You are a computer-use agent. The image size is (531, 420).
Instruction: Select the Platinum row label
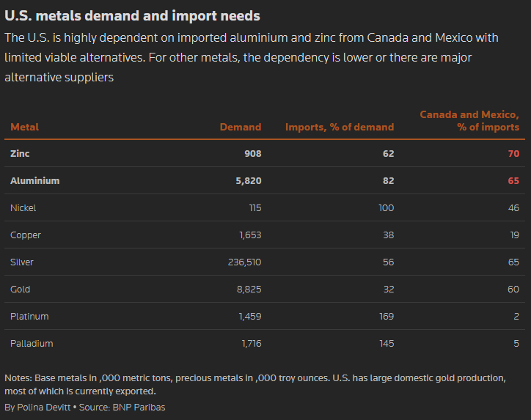pos(29,317)
